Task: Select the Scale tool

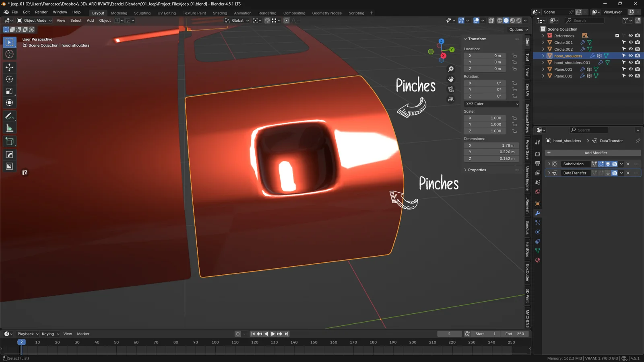Action: click(9, 91)
